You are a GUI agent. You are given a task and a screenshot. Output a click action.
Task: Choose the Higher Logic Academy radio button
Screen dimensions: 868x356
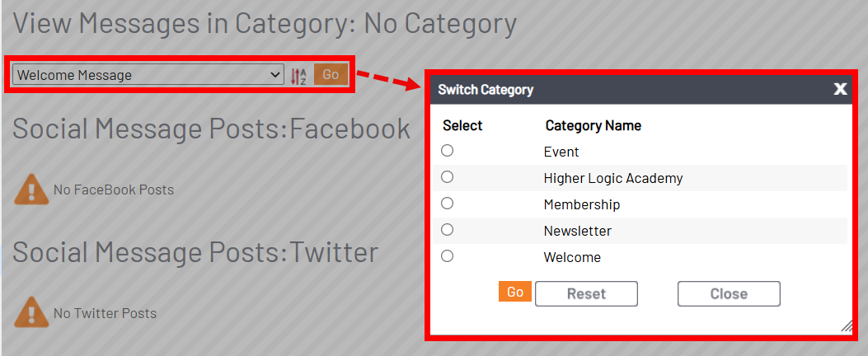[x=448, y=177]
